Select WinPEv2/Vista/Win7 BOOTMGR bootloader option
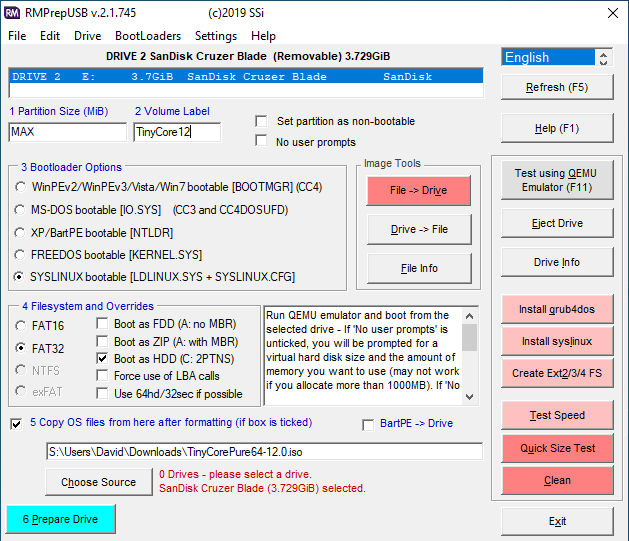 (20, 187)
